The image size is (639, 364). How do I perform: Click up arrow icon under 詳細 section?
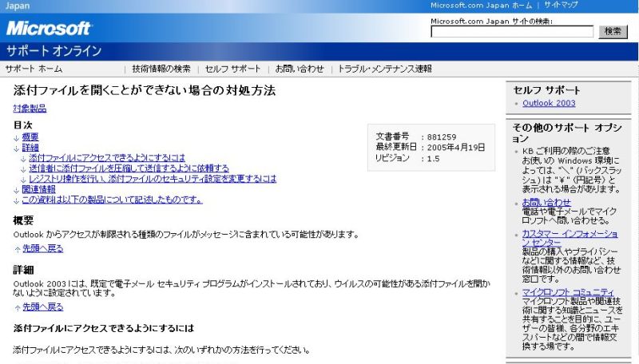(17, 308)
